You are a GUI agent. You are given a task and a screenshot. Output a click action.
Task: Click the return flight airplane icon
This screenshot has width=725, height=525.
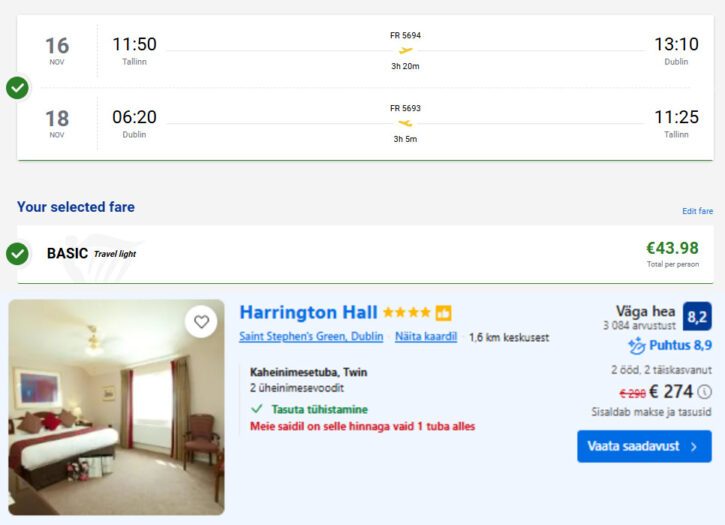pos(405,123)
